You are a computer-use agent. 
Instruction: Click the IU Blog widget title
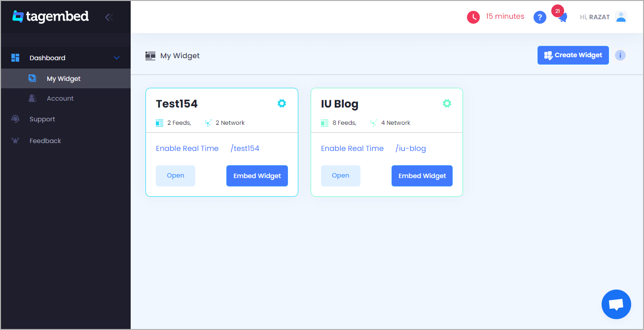point(340,104)
